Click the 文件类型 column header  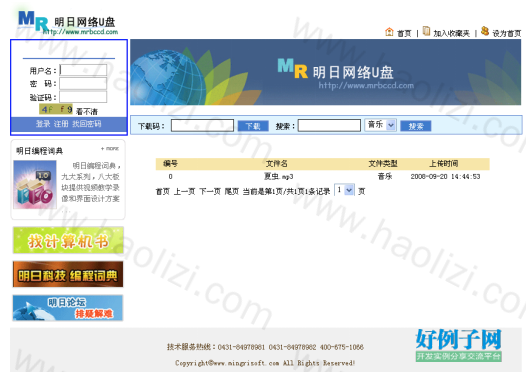[383, 164]
